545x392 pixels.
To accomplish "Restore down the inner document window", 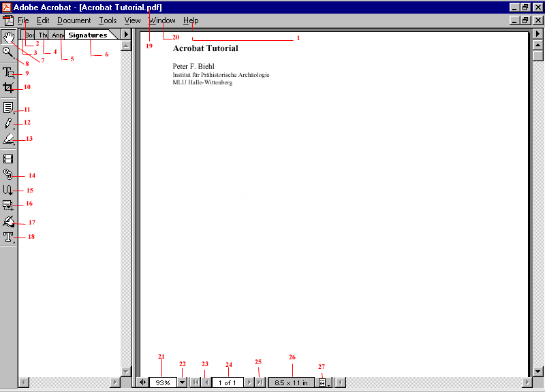I will pos(525,20).
